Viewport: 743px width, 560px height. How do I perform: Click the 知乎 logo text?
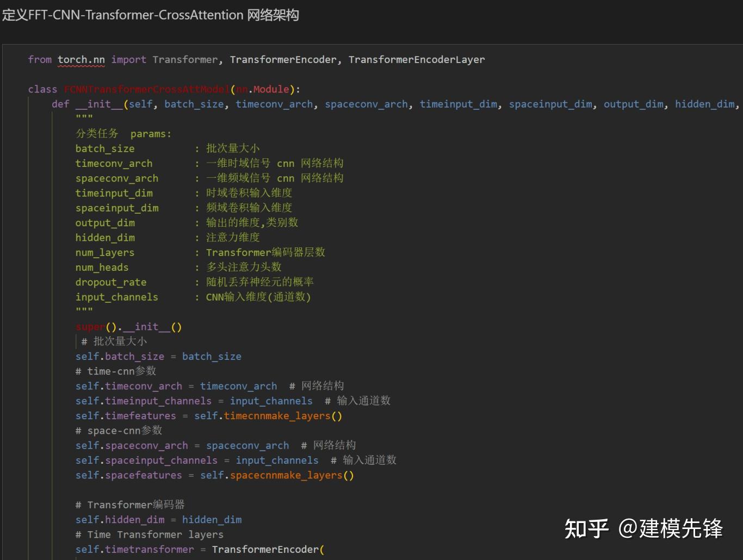[x=586, y=527]
